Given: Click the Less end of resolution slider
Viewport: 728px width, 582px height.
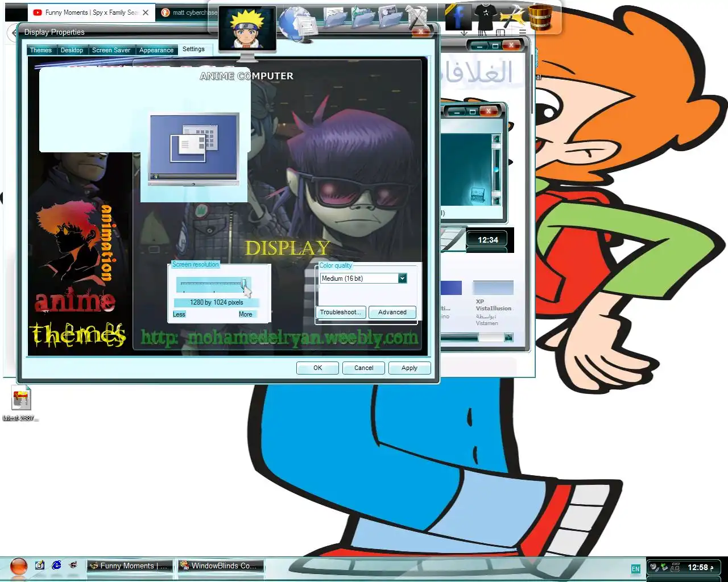Looking at the screenshot, I should [x=179, y=314].
